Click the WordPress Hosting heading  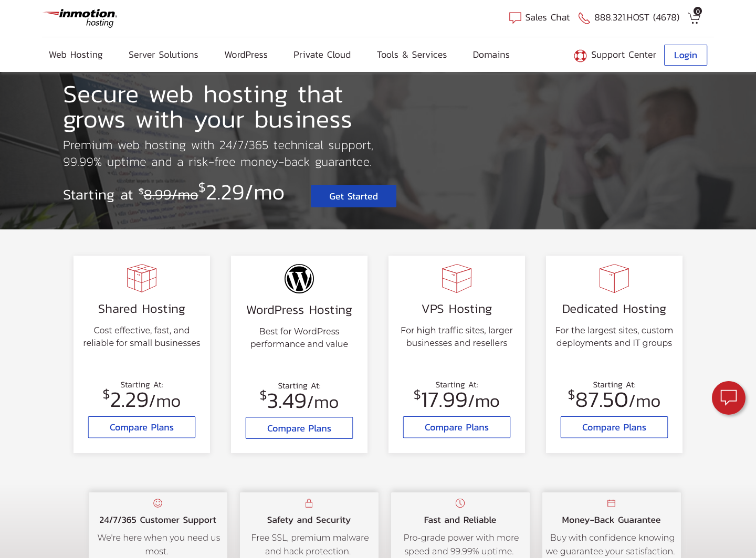click(x=299, y=310)
